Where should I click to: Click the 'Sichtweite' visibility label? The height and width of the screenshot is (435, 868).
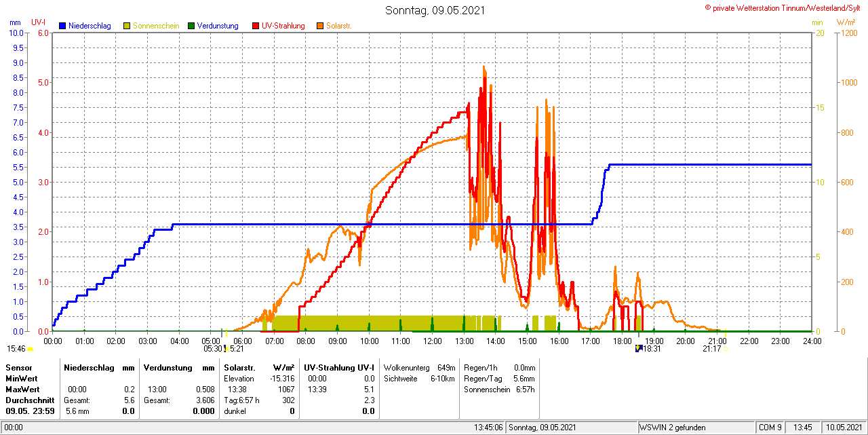click(x=401, y=379)
